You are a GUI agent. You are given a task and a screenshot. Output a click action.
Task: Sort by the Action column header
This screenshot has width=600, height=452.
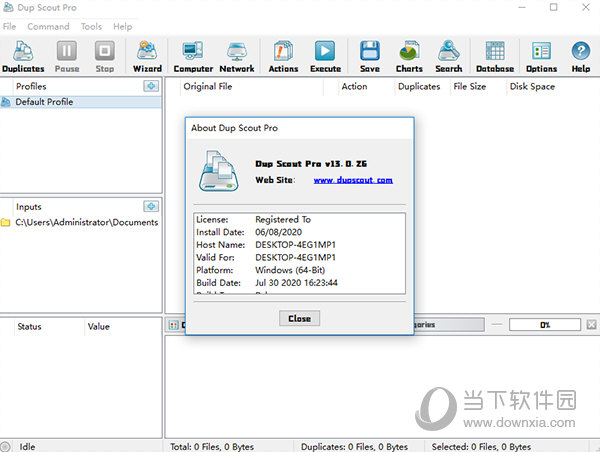pyautogui.click(x=366, y=86)
